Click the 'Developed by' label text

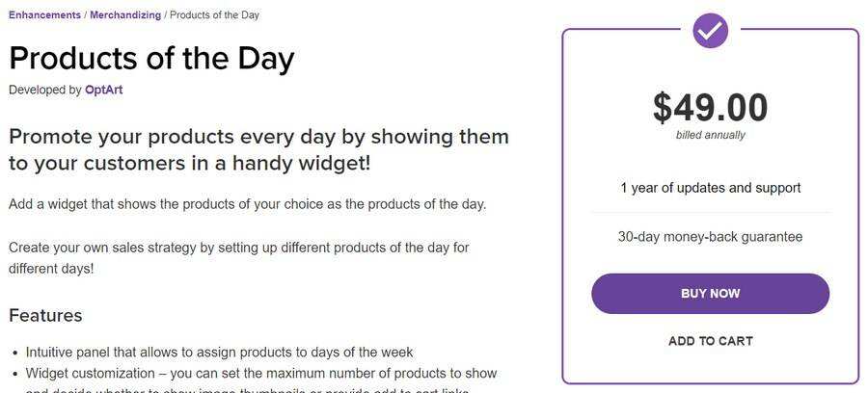(44, 90)
